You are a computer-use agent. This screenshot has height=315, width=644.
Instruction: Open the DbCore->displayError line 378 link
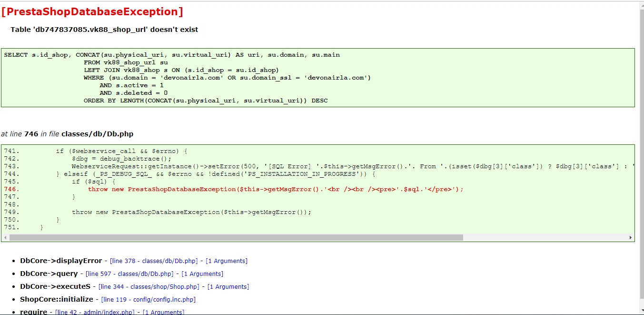tap(153, 261)
